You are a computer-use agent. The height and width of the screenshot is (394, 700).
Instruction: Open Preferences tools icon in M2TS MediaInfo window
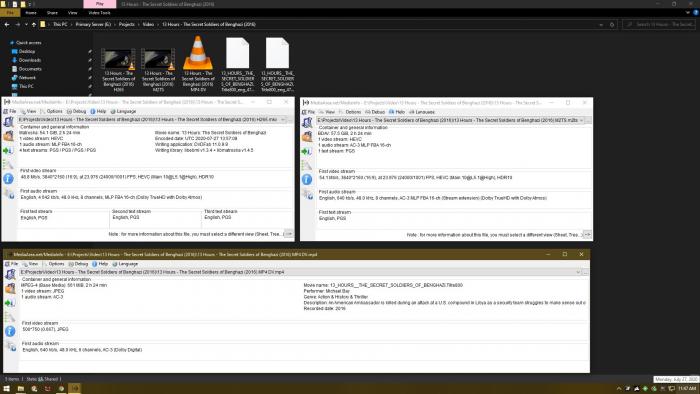coord(307,166)
